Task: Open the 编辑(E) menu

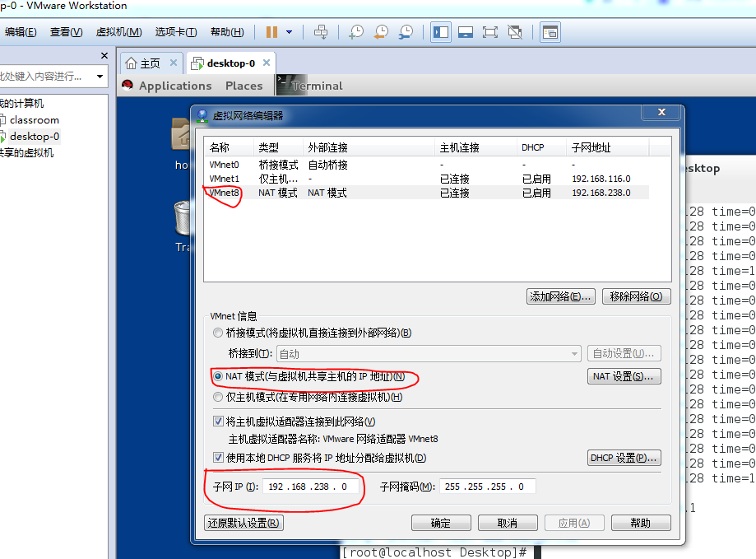Action: pyautogui.click(x=21, y=32)
